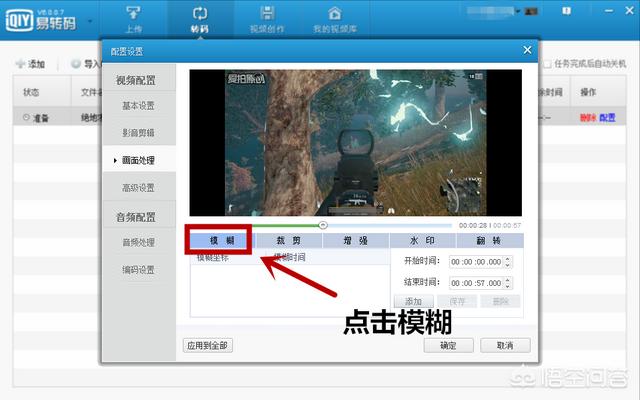Increase 开始时间 with the up stepper arrow

point(508,259)
